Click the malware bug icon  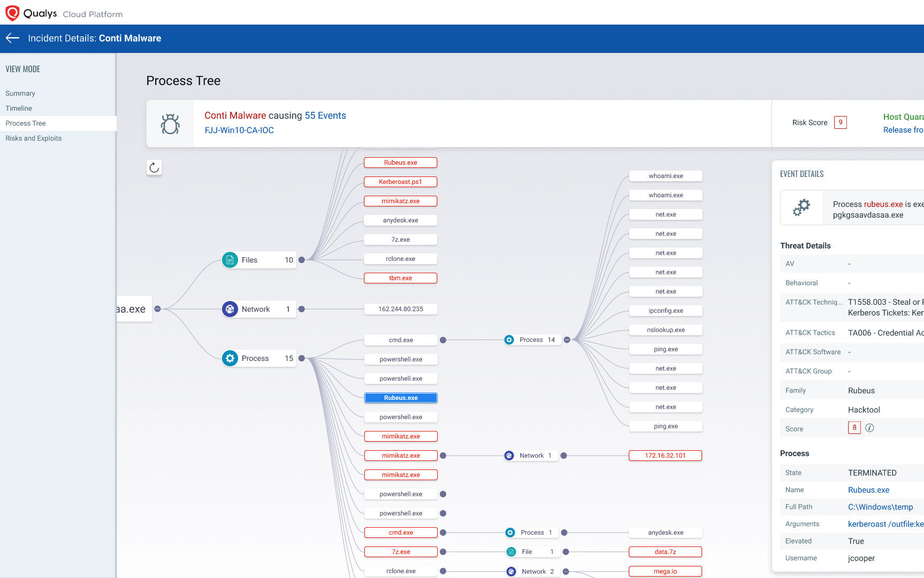[x=170, y=124]
